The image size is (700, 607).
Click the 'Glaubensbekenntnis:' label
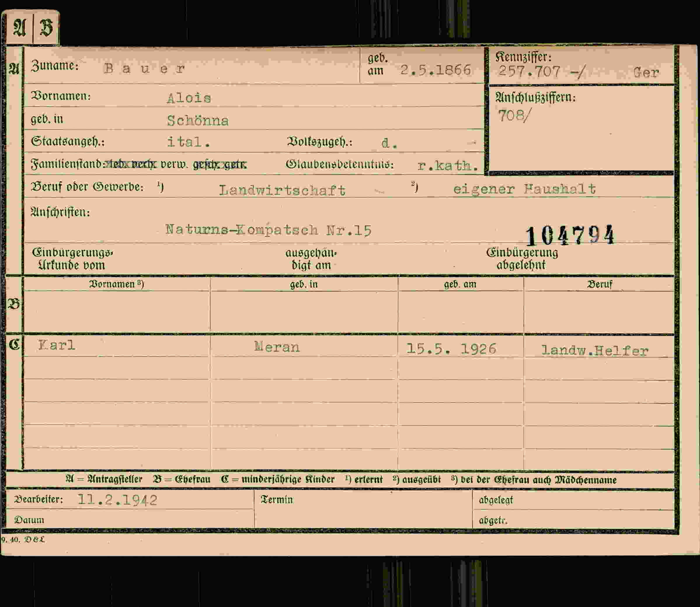coord(340,165)
